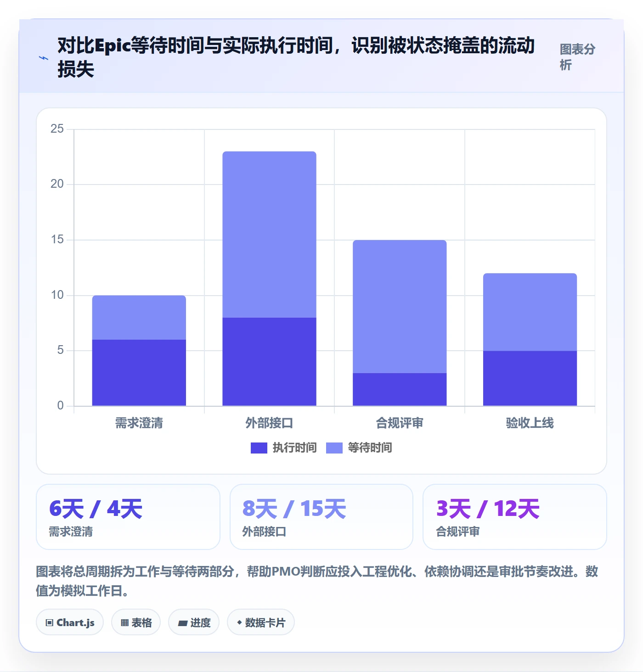The width and height of the screenshot is (643, 672).
Task: Click the 外部接口 execution time bar segment
Action: click(x=270, y=362)
